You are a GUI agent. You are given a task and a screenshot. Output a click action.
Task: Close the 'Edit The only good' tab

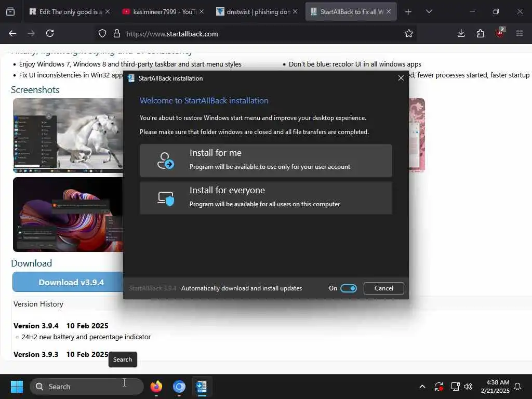(108, 12)
